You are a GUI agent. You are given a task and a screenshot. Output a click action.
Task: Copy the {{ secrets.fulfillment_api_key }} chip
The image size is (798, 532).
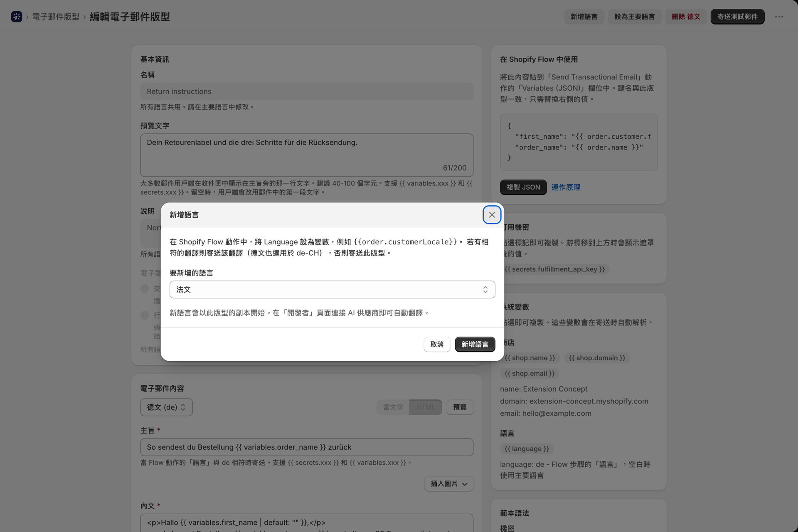coord(554,269)
